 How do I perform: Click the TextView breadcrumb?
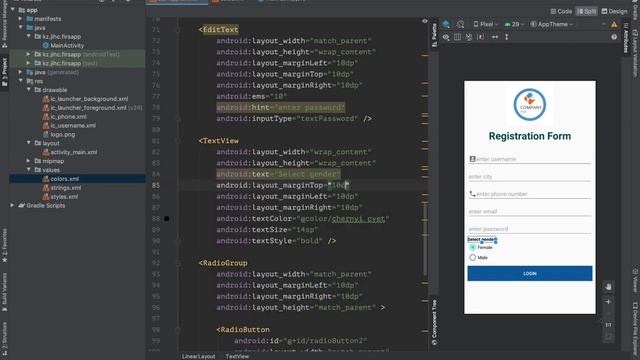tap(237, 356)
